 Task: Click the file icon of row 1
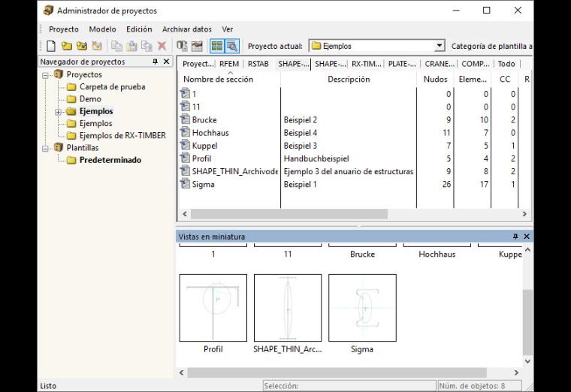(x=186, y=94)
